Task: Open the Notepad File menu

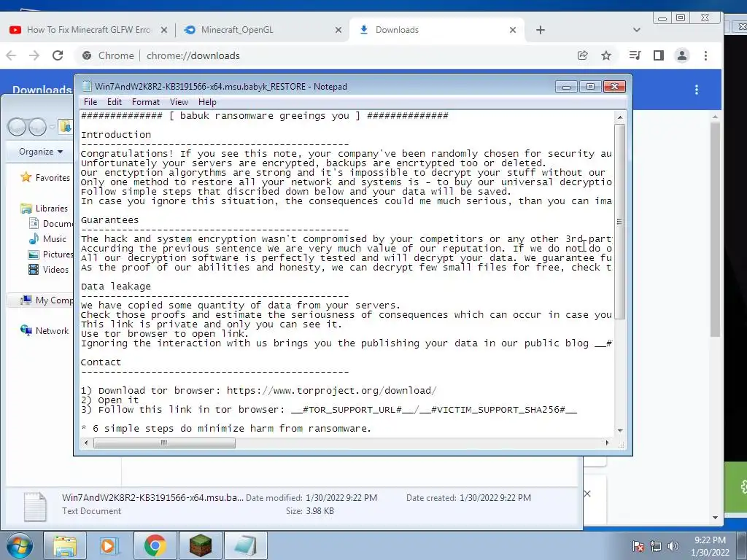Action: (90, 102)
